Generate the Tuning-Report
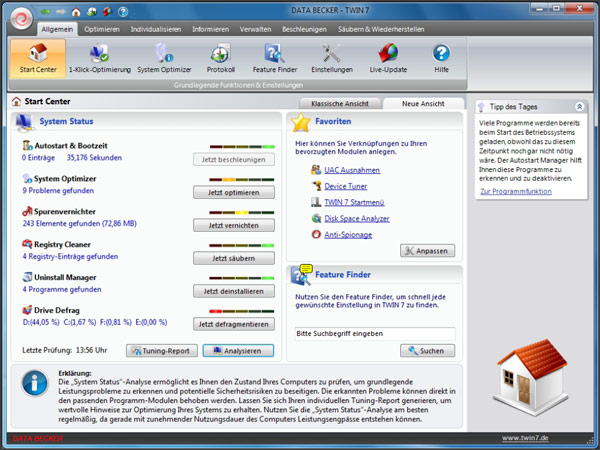Viewport: 600px width, 450px height. (x=162, y=351)
